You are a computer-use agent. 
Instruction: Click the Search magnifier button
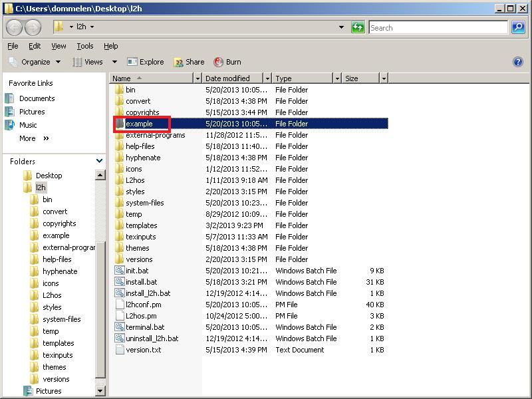pyautogui.click(x=518, y=27)
